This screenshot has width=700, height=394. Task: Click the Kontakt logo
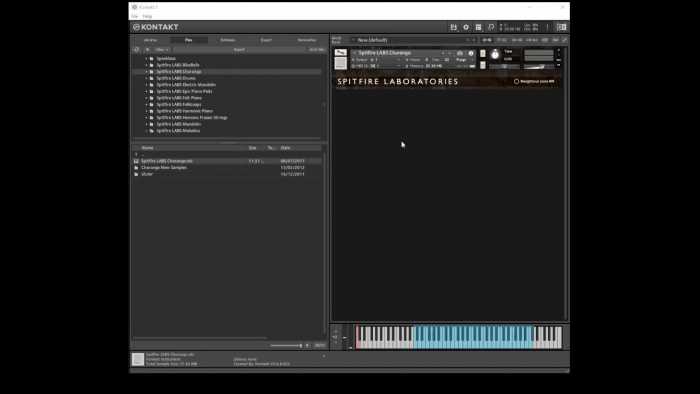click(x=156, y=27)
